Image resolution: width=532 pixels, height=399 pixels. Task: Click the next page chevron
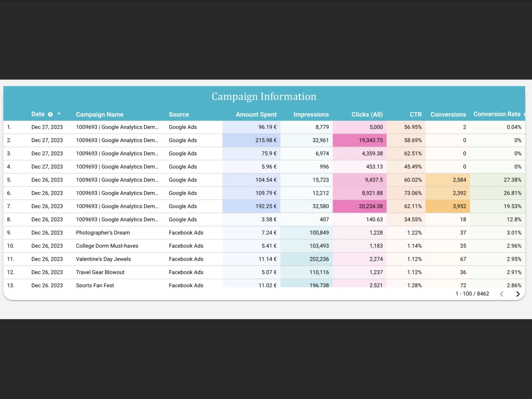pyautogui.click(x=517, y=294)
